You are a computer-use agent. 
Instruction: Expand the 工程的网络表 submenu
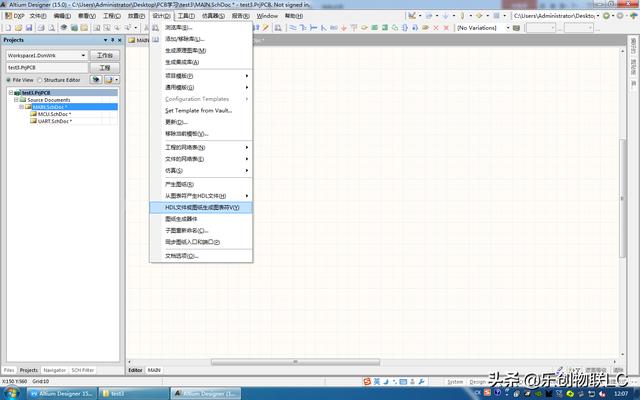(201, 147)
